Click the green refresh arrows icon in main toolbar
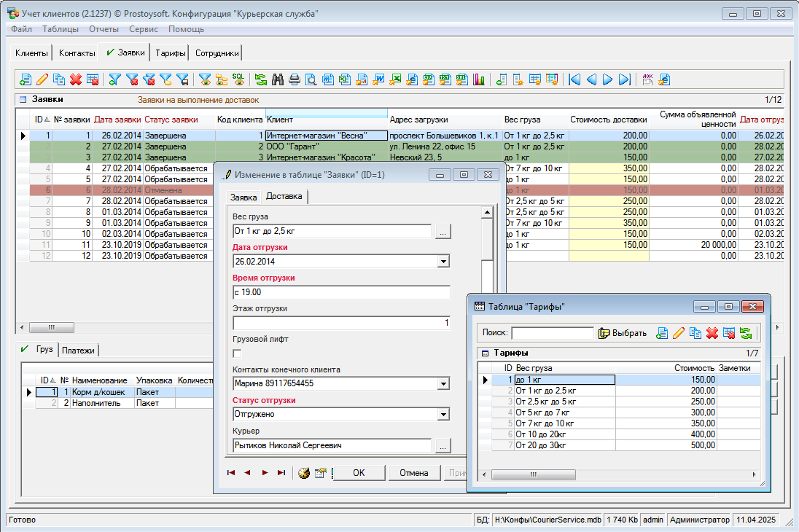This screenshot has height=532, width=799. (x=261, y=79)
